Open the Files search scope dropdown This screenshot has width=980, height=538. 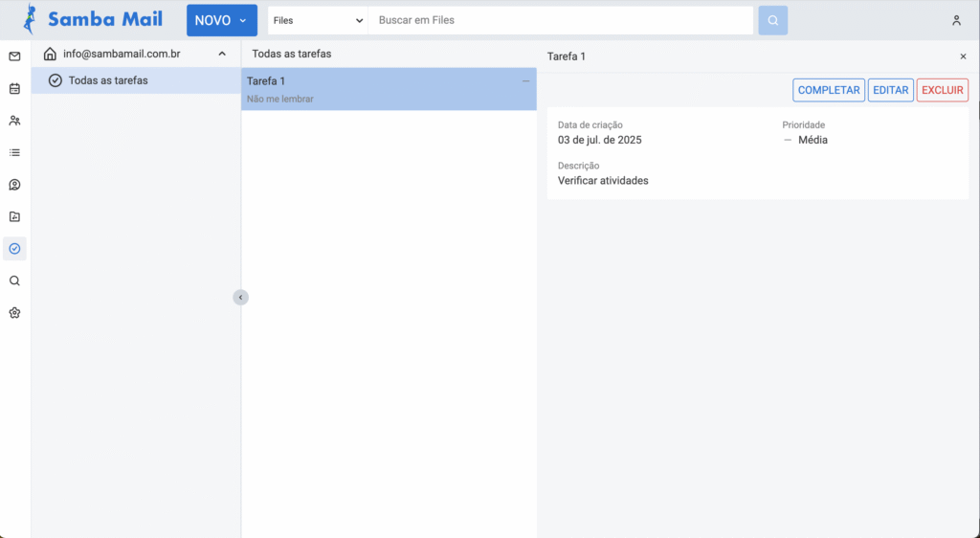[x=318, y=20]
